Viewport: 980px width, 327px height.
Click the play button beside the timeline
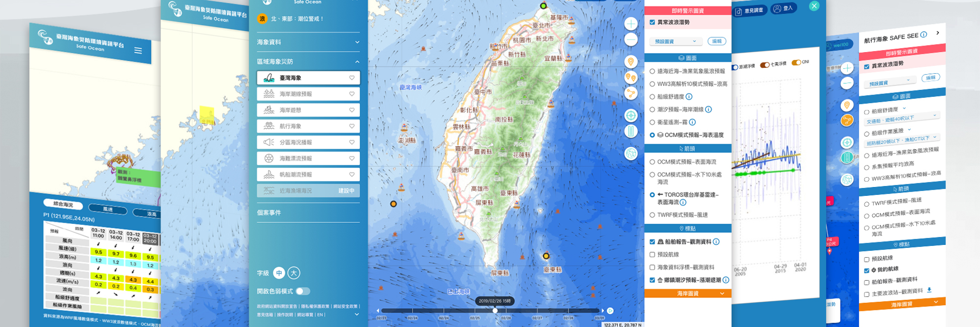click(x=610, y=311)
